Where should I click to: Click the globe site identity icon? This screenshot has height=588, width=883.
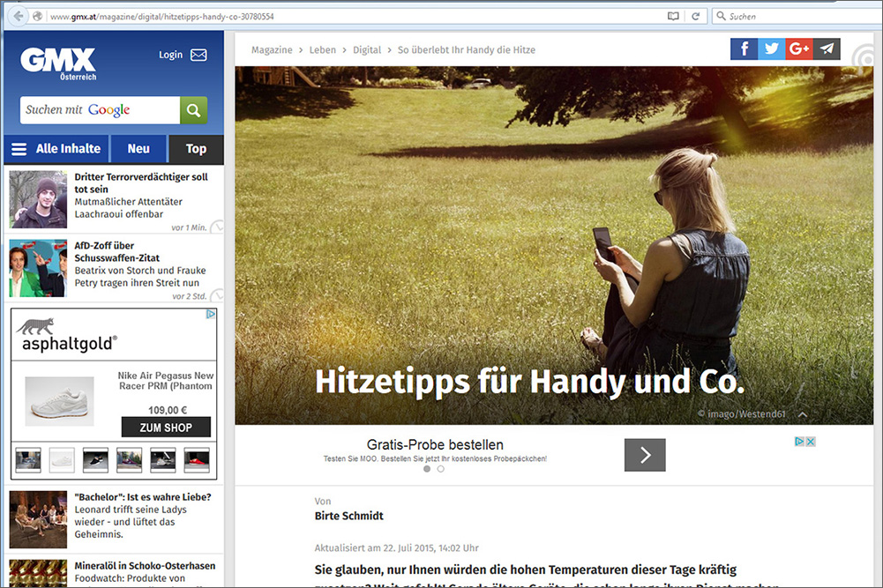[x=38, y=17]
